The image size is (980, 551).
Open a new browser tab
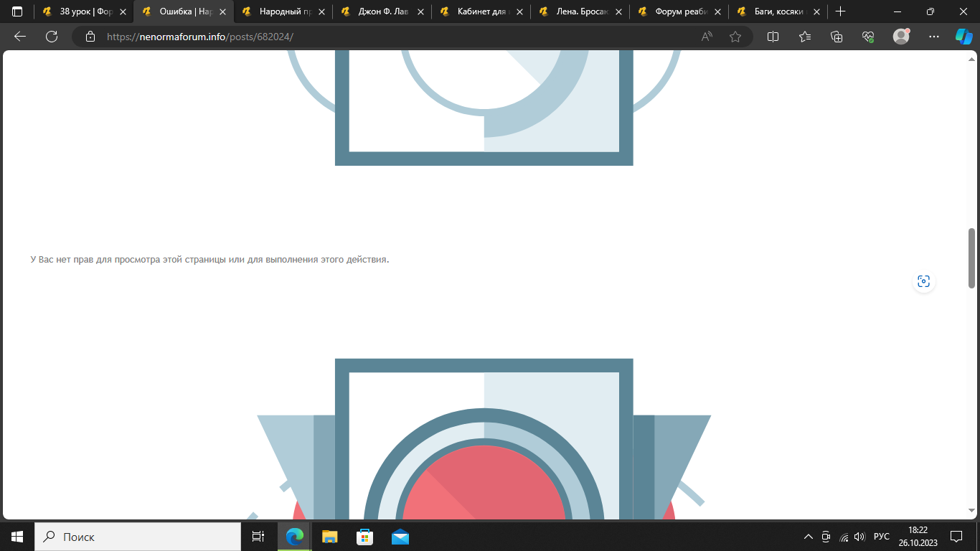click(840, 11)
